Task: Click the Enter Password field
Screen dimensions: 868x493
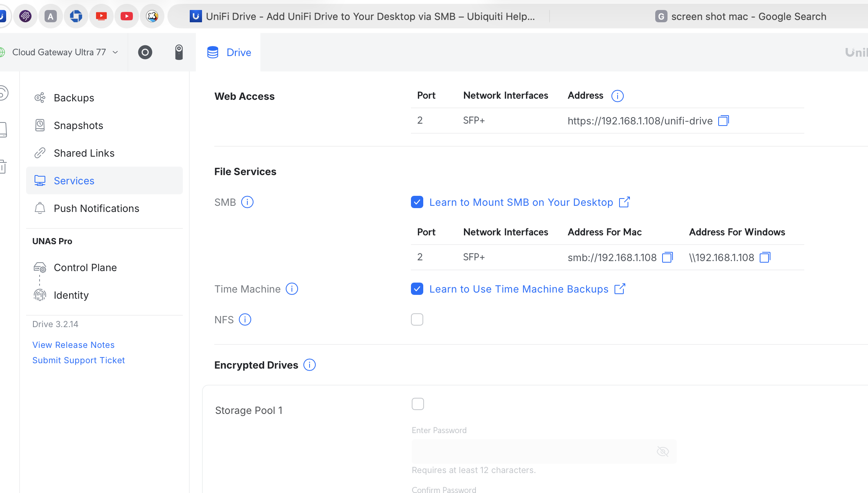Action: click(x=530, y=452)
